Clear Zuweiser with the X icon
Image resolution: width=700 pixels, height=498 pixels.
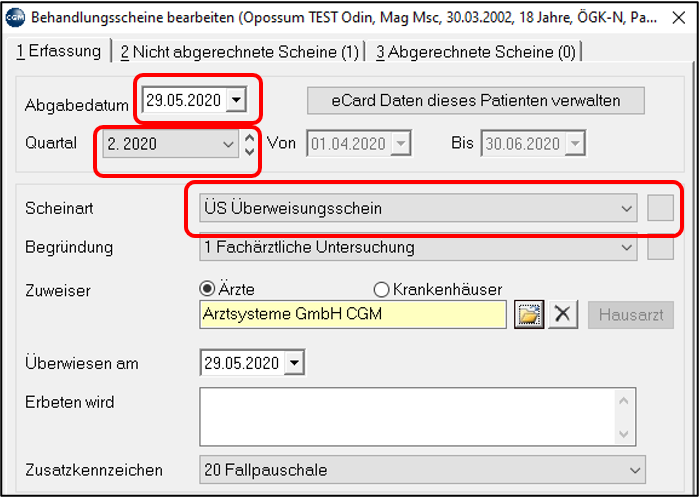tap(563, 315)
